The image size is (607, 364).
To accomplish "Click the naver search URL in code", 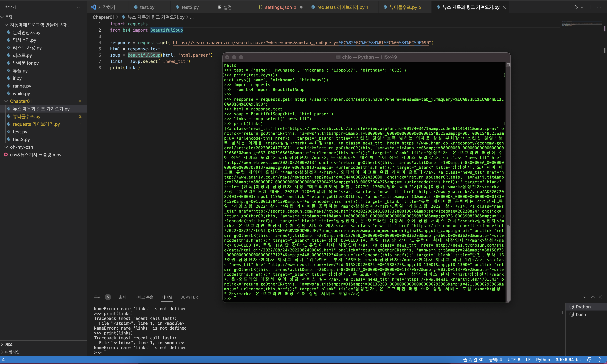I will click(301, 43).
